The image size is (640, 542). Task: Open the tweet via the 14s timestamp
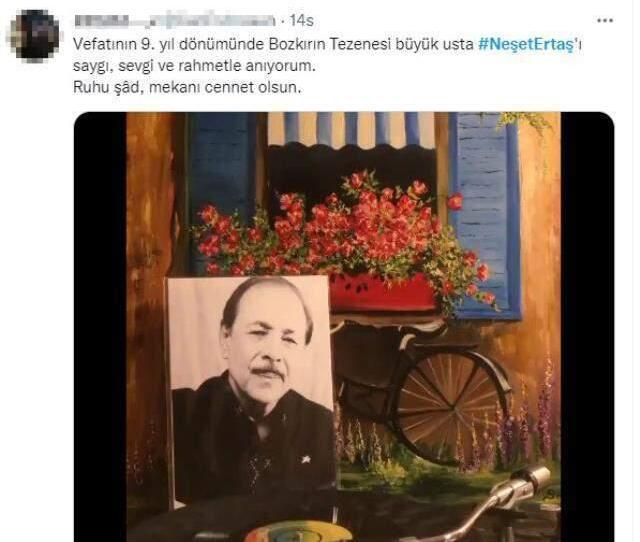[x=301, y=20]
